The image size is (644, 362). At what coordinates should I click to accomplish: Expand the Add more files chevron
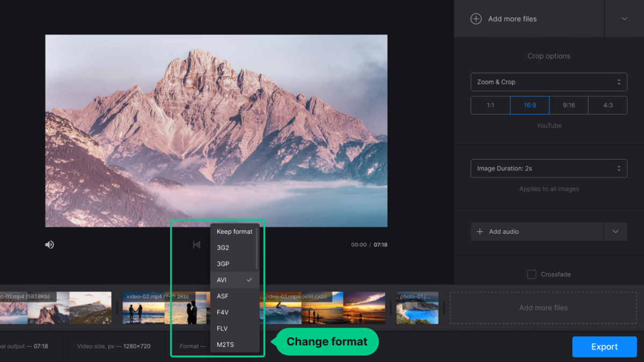coord(624,19)
